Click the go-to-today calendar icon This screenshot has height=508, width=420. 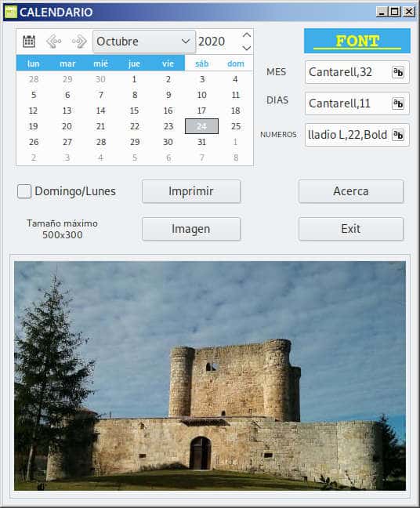click(x=29, y=41)
